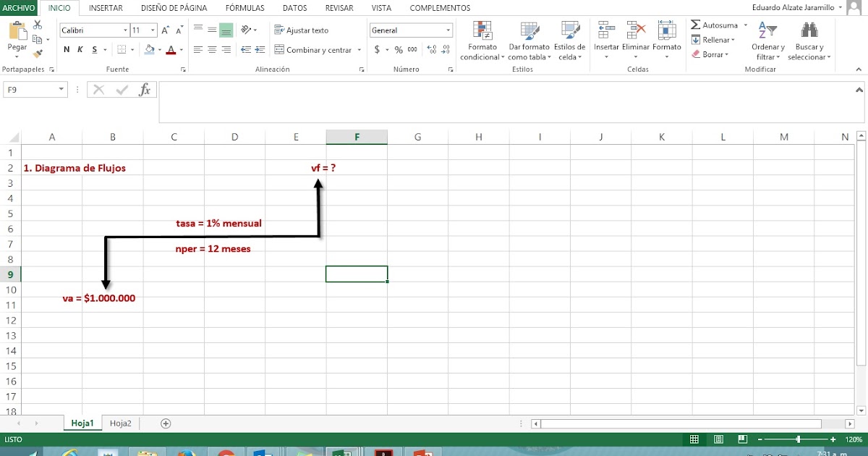Toggle bold formatting with the N button
Screen dimensions: 868x456
(x=66, y=49)
